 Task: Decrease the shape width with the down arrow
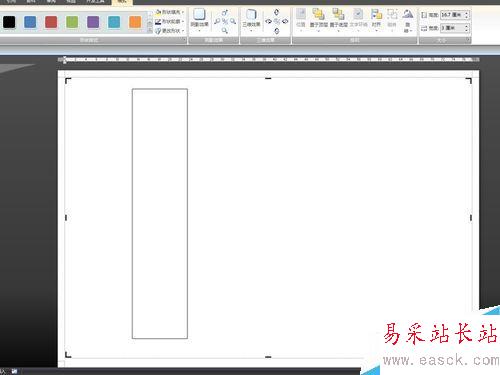(x=467, y=30)
